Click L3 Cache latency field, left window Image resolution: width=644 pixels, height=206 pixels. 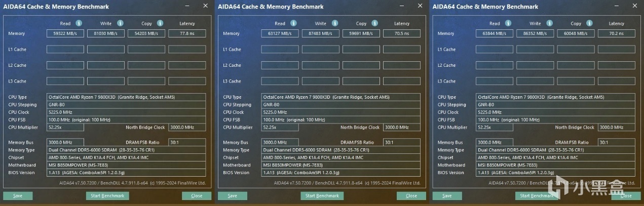click(x=187, y=81)
